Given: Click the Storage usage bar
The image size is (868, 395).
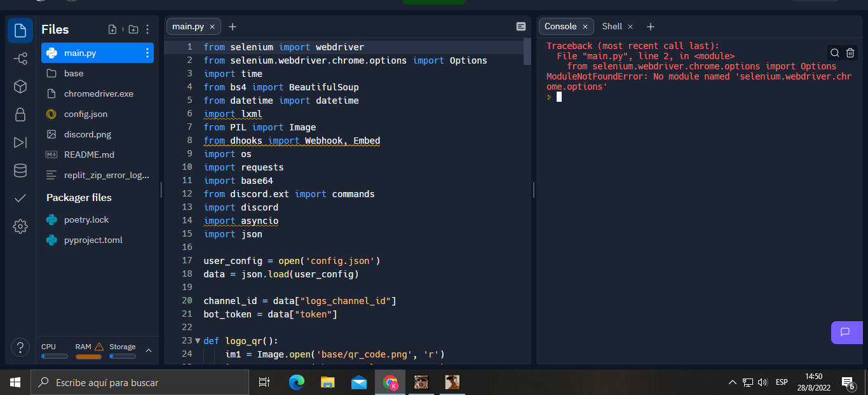Looking at the screenshot, I should click(x=122, y=356).
